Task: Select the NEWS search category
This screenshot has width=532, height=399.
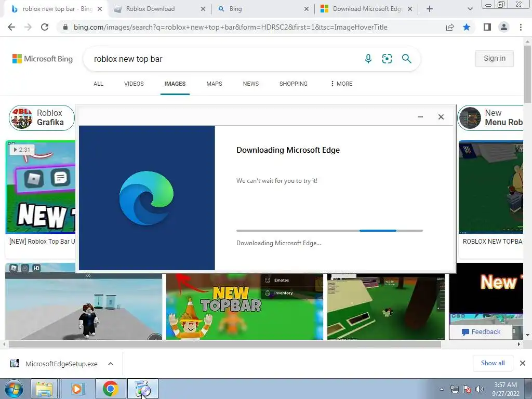Action: pyautogui.click(x=251, y=84)
